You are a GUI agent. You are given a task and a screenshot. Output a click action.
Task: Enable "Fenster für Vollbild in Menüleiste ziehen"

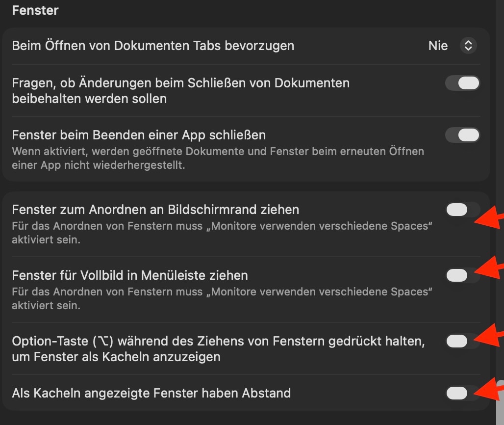462,275
